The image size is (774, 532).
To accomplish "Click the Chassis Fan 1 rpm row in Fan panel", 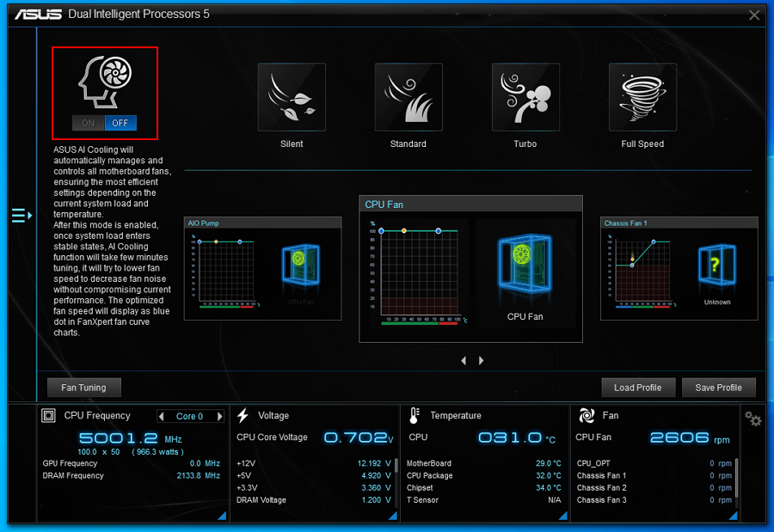I will [x=654, y=476].
